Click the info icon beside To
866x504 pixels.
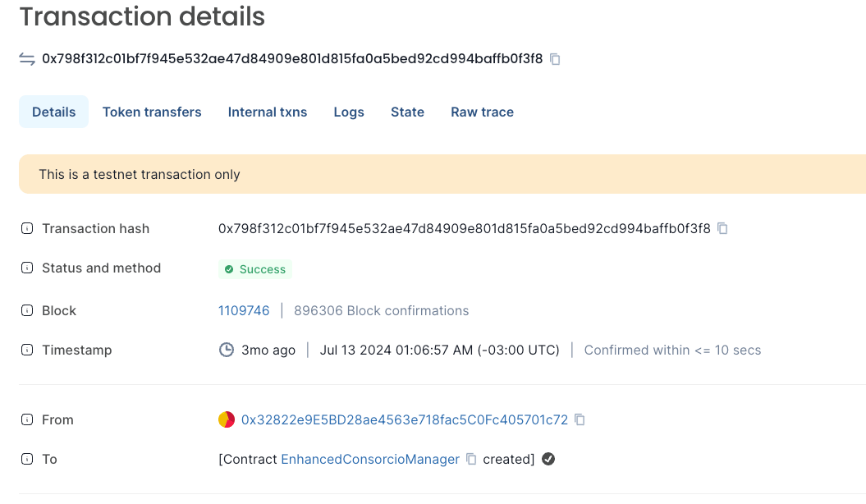27,459
